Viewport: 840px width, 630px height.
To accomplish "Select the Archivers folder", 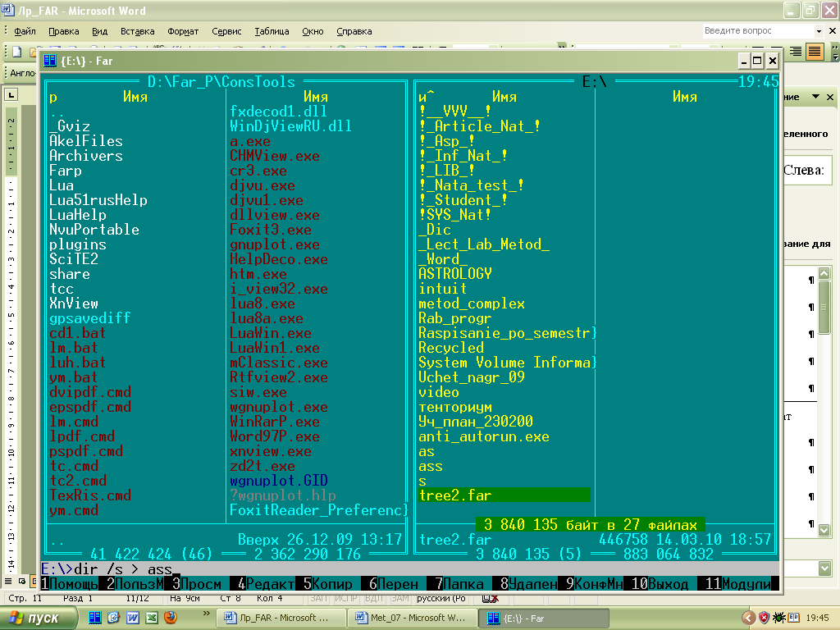I will (x=85, y=156).
